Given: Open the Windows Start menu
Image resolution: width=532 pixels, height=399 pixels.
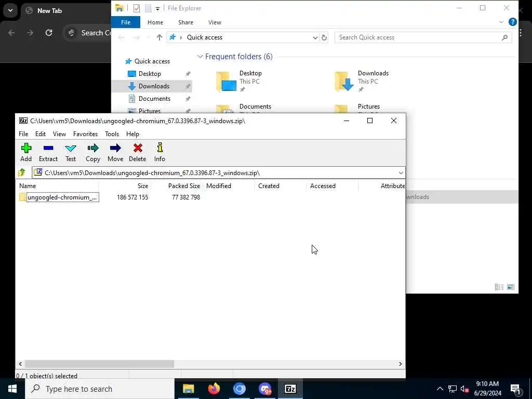Looking at the screenshot, I should coord(12,389).
